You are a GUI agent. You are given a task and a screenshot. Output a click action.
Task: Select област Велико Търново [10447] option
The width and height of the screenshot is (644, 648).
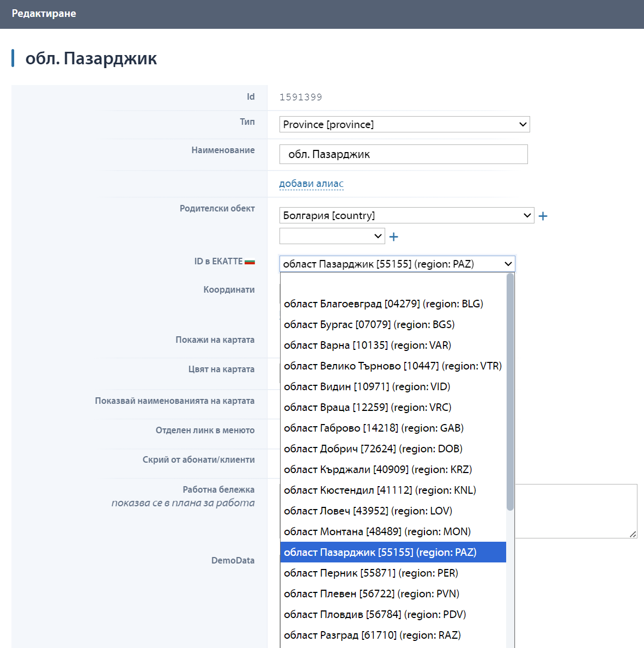(x=393, y=366)
